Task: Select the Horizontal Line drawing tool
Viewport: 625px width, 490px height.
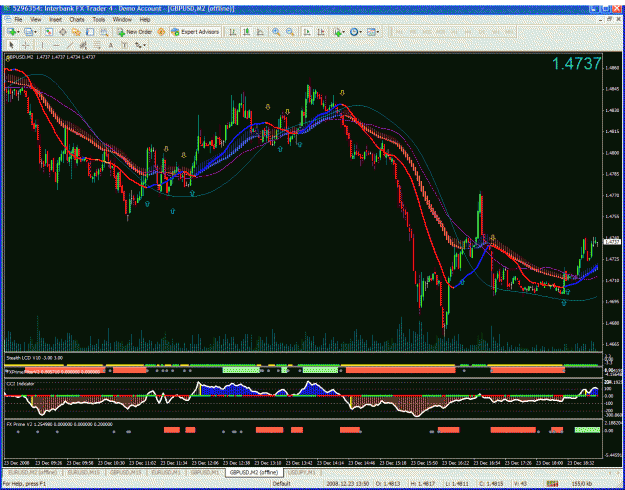Action: [x=56, y=45]
